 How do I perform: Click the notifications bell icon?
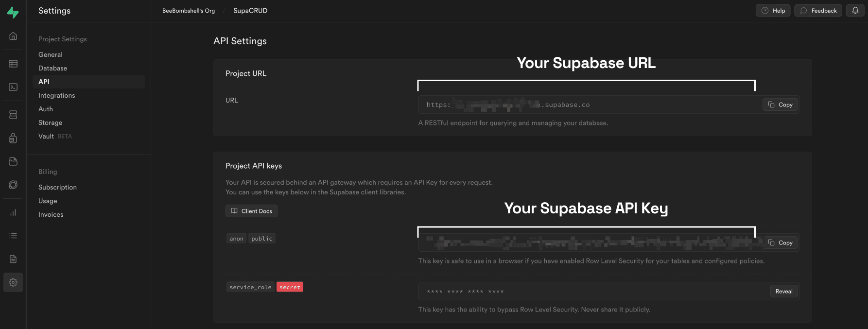(x=855, y=11)
